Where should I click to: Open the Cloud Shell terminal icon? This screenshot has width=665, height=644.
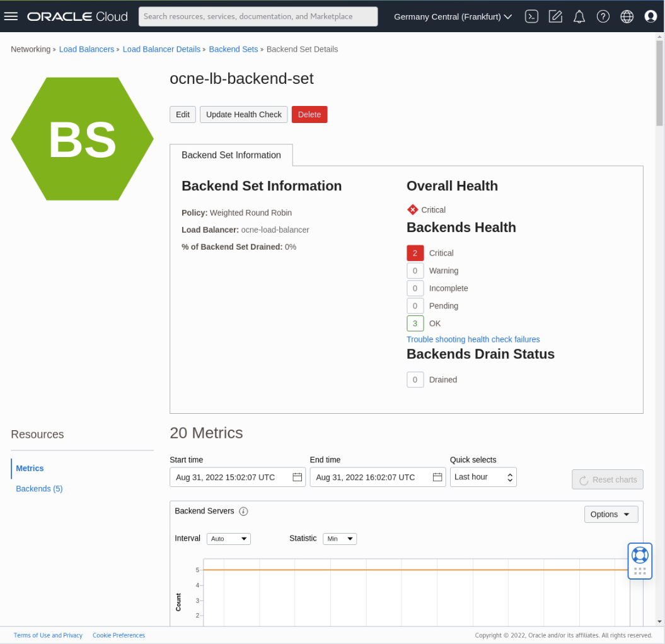[x=531, y=16]
